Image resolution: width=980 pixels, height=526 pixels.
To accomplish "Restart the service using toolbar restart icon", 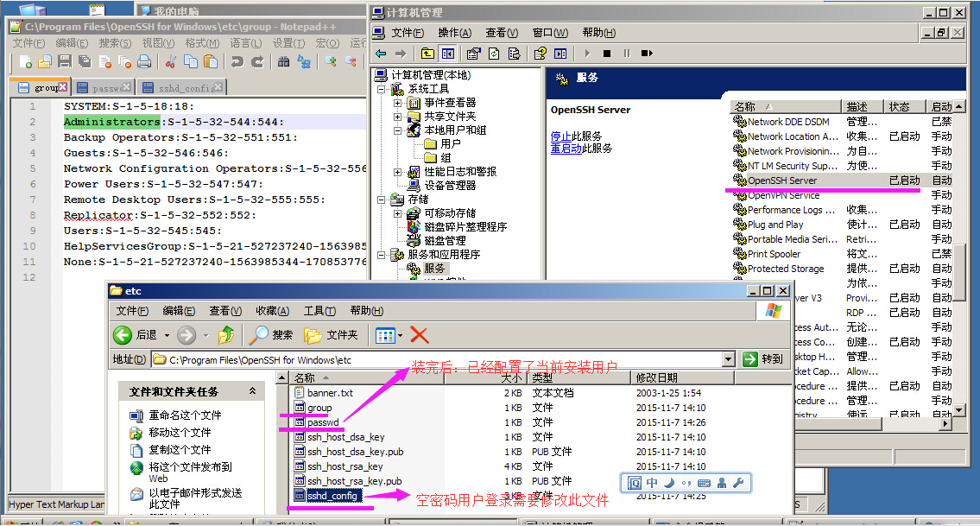I will tap(647, 54).
